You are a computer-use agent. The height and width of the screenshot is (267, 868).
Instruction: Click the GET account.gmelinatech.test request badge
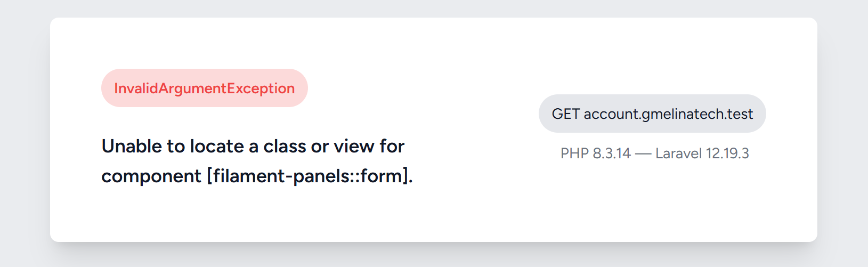click(x=652, y=114)
